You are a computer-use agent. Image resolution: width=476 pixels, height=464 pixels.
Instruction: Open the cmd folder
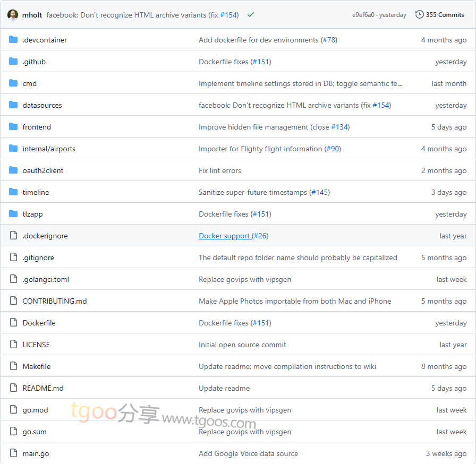click(x=30, y=83)
